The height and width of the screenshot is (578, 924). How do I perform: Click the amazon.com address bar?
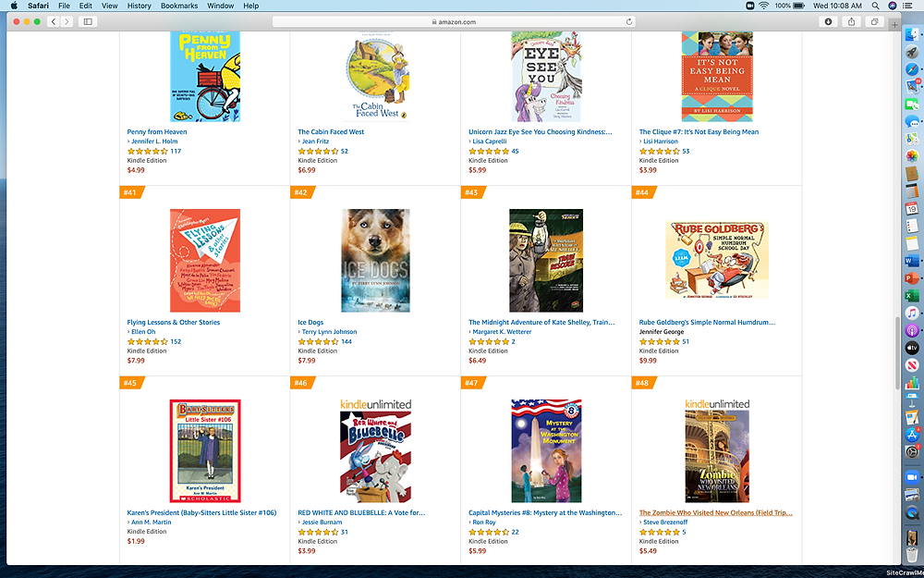pos(454,22)
